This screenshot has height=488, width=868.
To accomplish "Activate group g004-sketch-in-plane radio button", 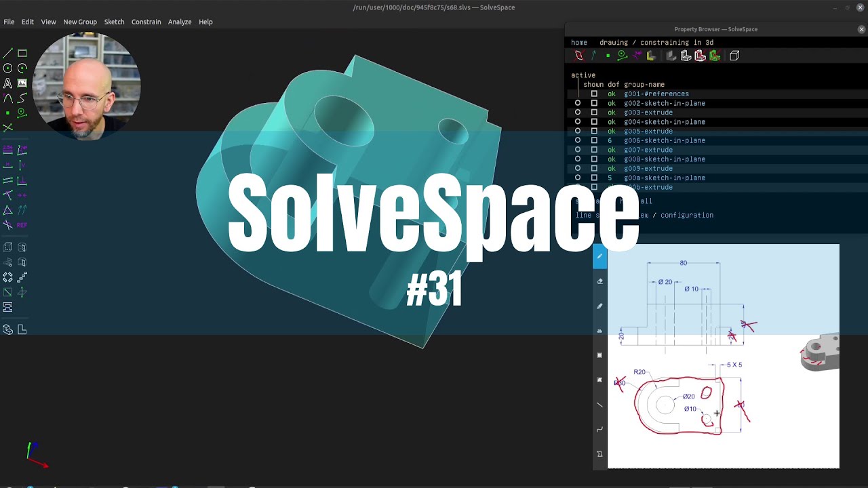I will point(578,122).
